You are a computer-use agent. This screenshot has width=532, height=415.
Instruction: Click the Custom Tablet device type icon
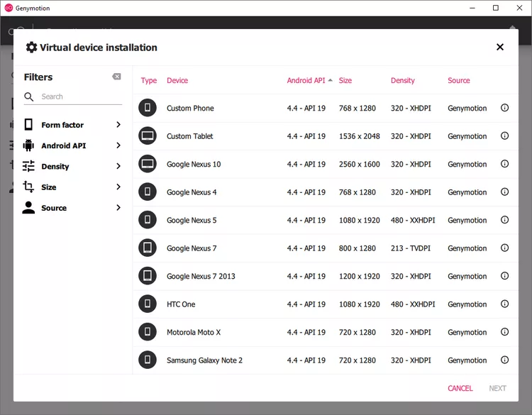148,135
